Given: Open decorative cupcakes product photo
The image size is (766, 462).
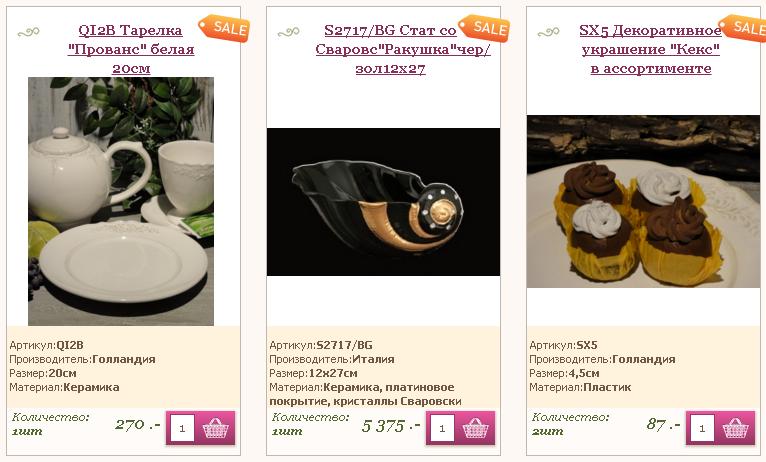Looking at the screenshot, I should (643, 201).
